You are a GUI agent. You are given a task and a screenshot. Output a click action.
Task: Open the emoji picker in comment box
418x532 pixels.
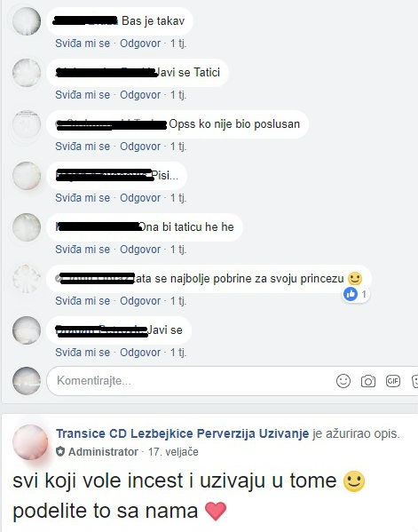(343, 381)
